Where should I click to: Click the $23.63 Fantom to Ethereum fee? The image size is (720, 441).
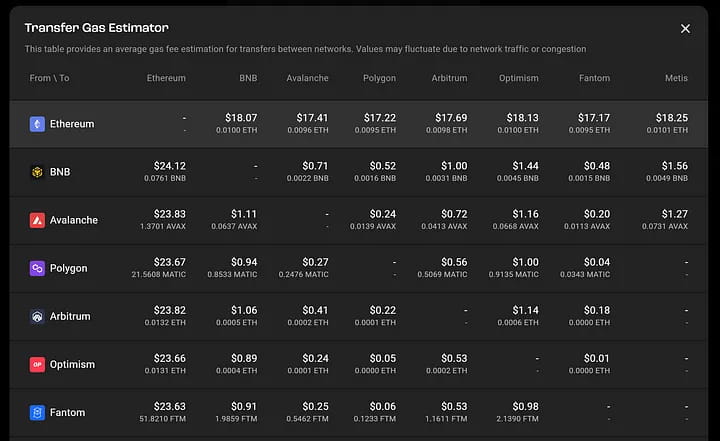click(169, 407)
